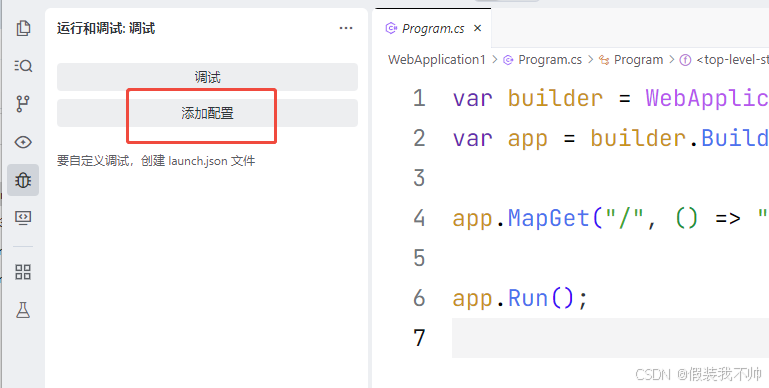
Task: Click WebApplication1 in the breadcrumb
Action: click(x=436, y=60)
